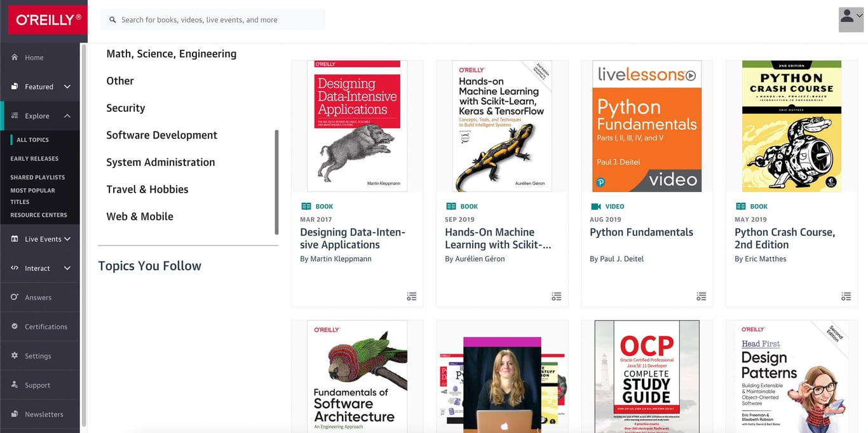Screen dimensions: 868x433
Task: Add Python Crash Course to playlist icon
Action: click(x=846, y=296)
